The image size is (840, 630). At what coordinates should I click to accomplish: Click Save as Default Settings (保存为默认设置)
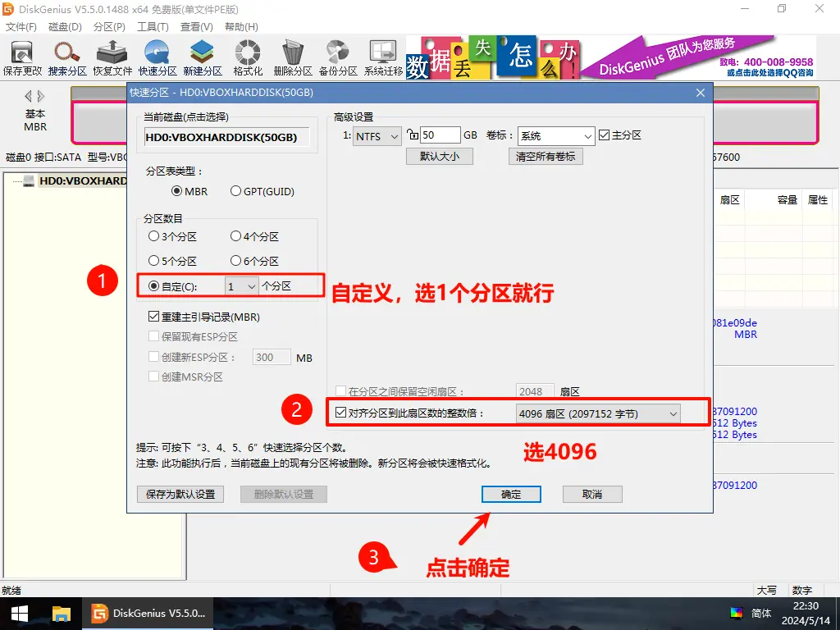click(180, 494)
